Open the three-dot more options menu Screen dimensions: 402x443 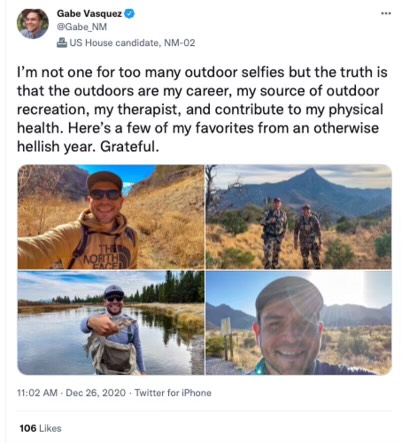[386, 13]
